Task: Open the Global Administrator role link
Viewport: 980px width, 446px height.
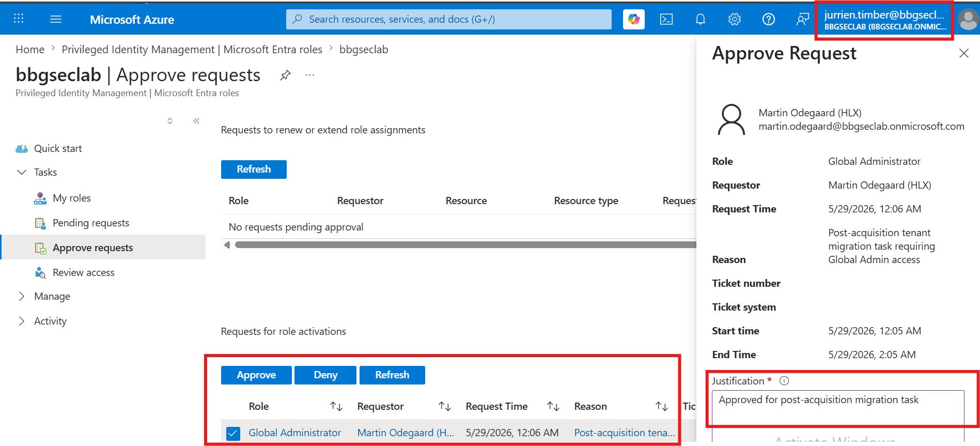Action: (x=295, y=433)
